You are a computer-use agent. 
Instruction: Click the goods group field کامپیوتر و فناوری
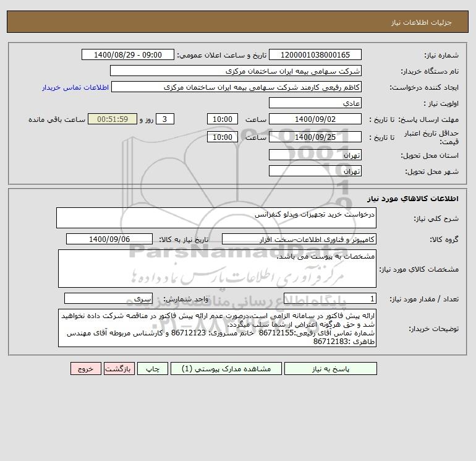click(x=299, y=239)
